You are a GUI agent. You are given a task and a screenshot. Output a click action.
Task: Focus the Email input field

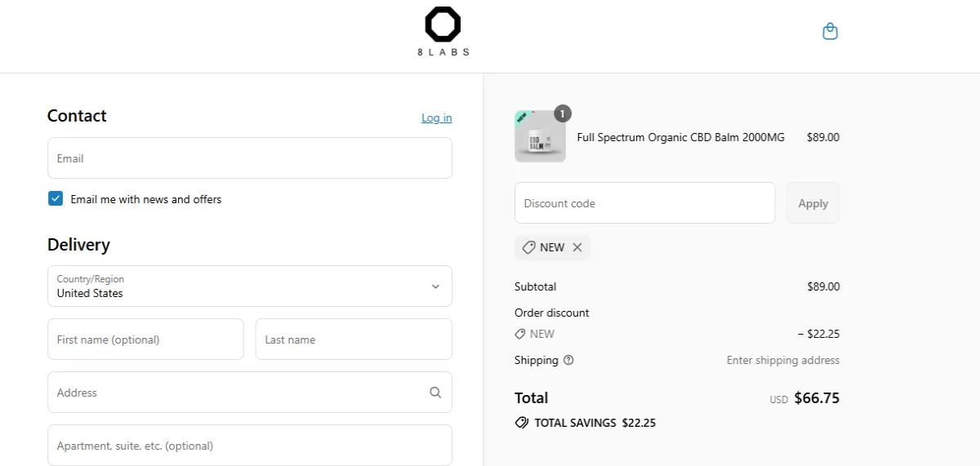[x=249, y=158]
